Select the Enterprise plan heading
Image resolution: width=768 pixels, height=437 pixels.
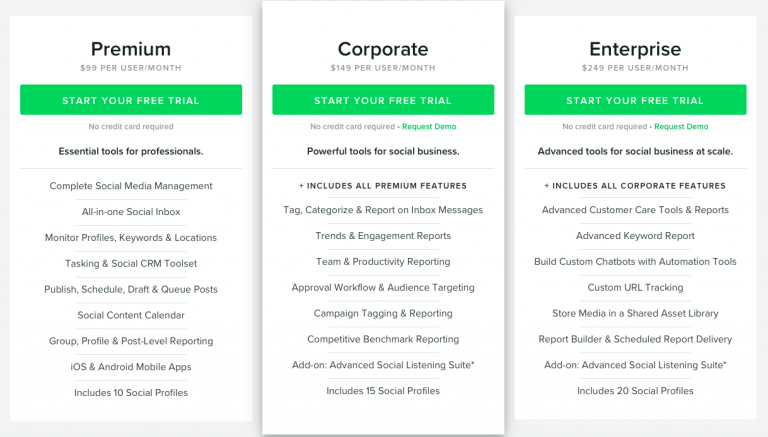click(x=635, y=48)
